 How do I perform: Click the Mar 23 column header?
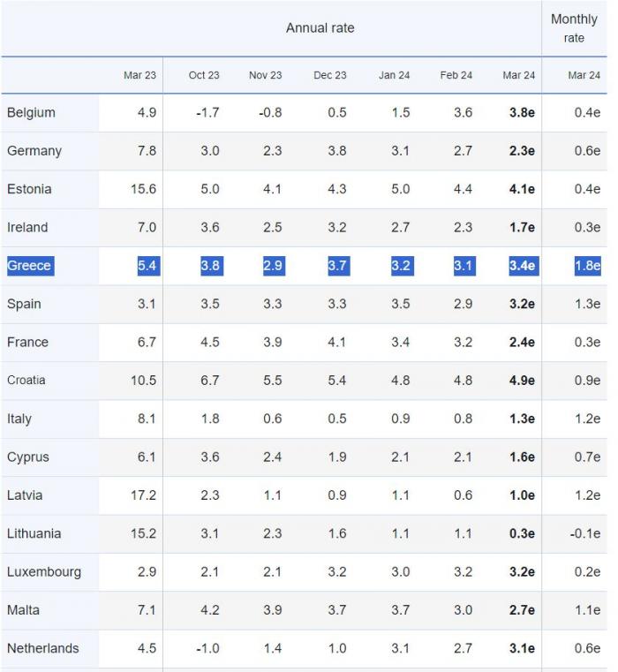coord(139,76)
